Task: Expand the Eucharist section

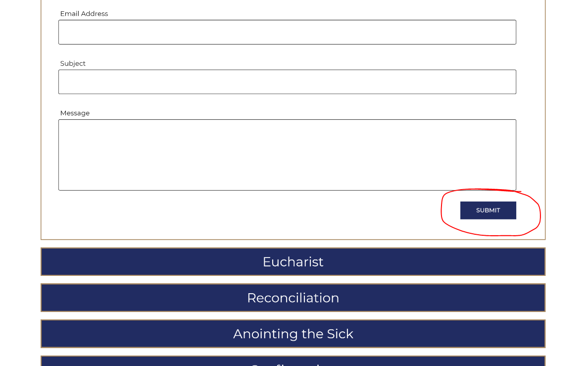Action: coord(293,261)
